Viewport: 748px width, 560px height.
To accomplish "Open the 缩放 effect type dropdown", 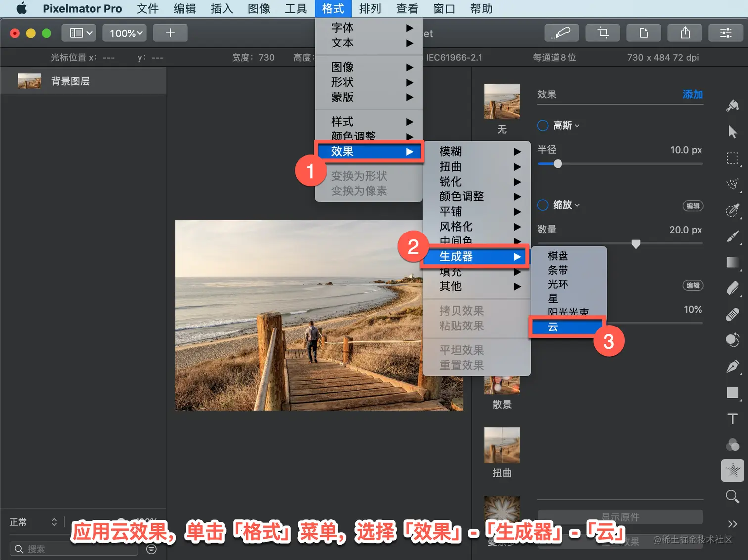I will point(566,205).
